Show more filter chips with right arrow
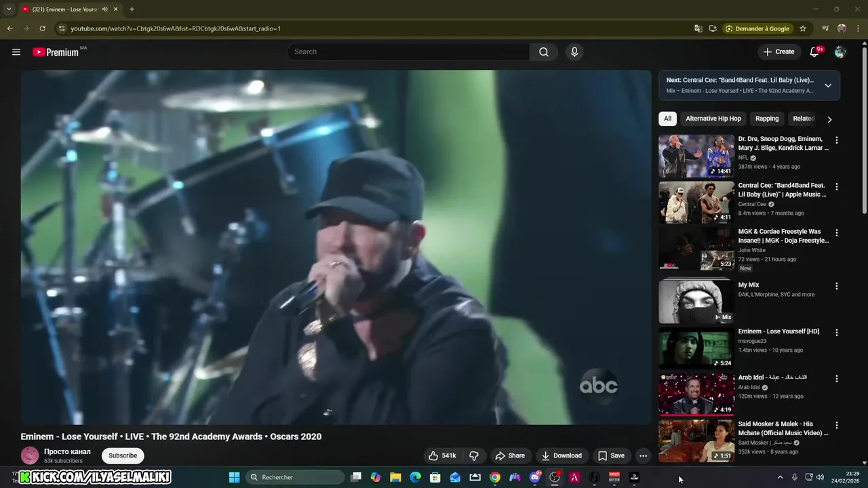 tap(829, 119)
